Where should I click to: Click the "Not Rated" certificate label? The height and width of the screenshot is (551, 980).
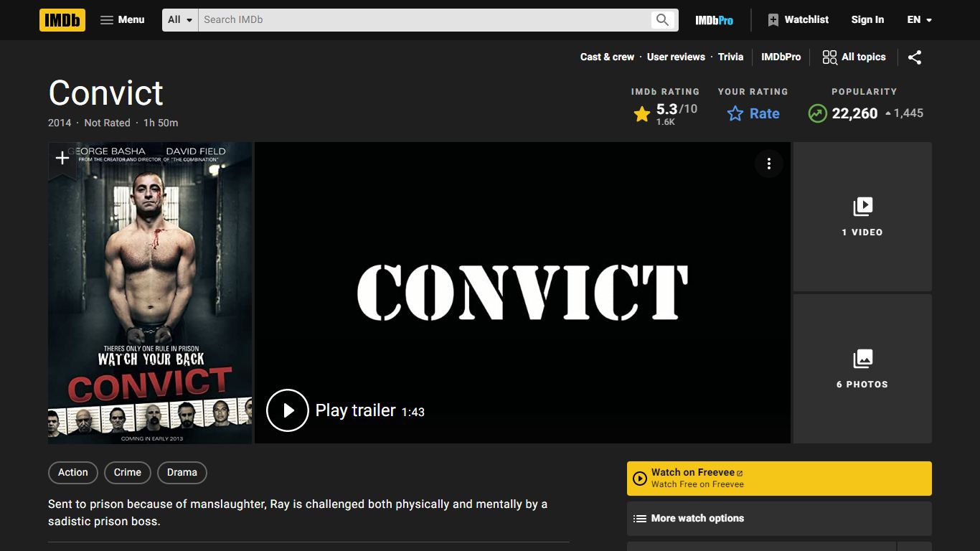coord(107,123)
